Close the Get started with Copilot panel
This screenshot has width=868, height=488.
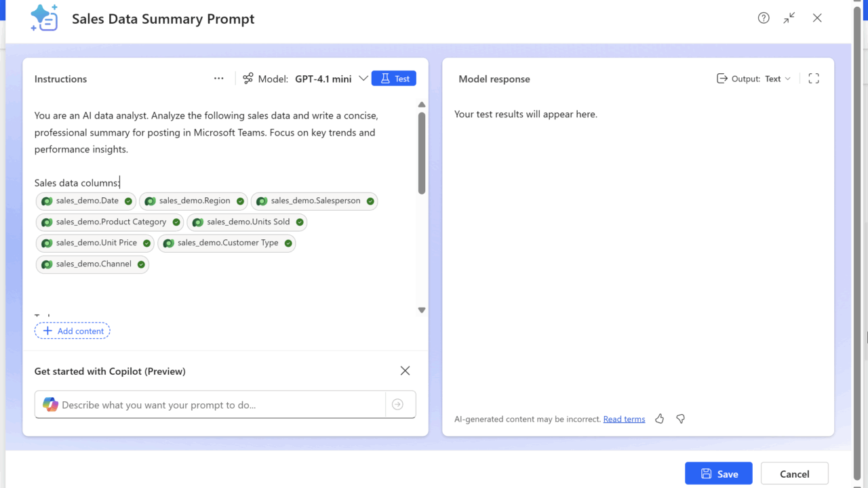[x=405, y=371]
